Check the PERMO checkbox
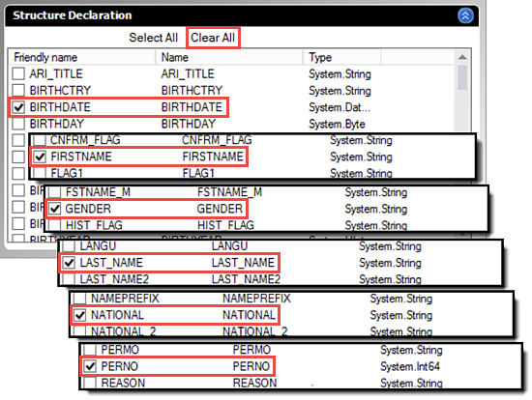Screen dimensions: 532x400 point(90,350)
